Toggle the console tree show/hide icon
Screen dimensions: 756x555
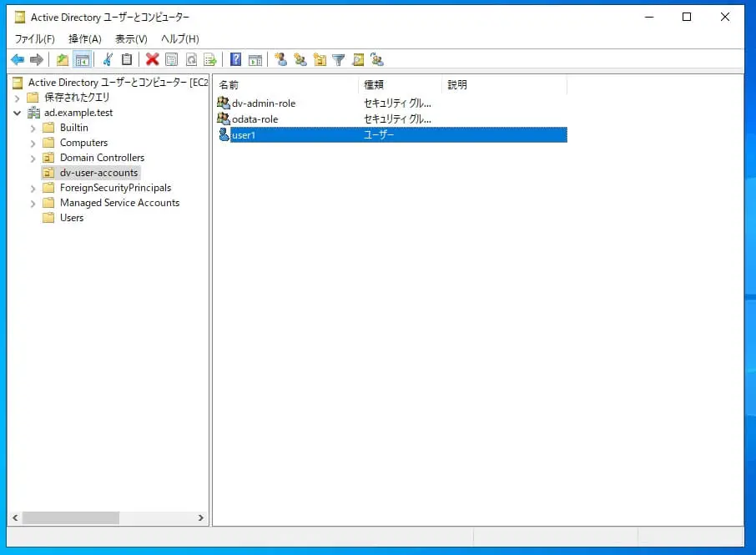(83, 60)
